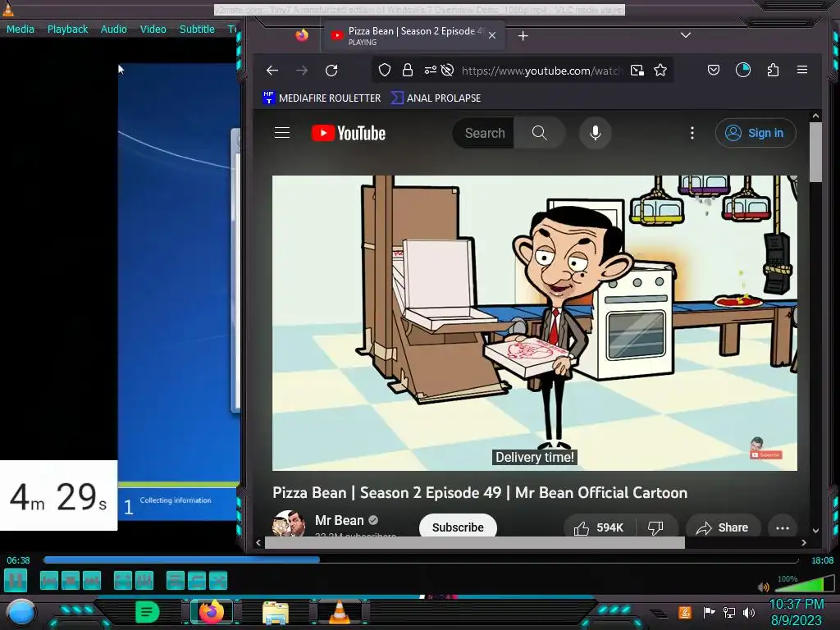Click the Pizza Bean video player
This screenshot has height=630, width=840.
point(535,323)
